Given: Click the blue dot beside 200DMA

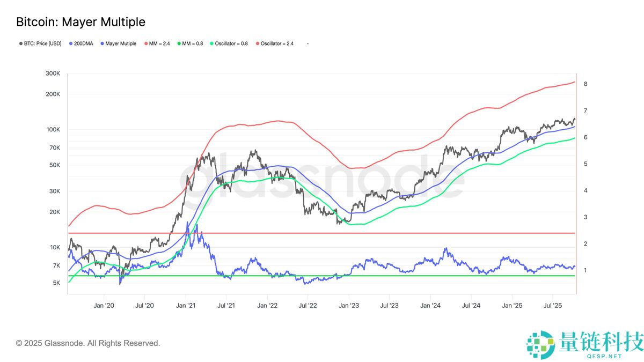Looking at the screenshot, I should click(71, 43).
